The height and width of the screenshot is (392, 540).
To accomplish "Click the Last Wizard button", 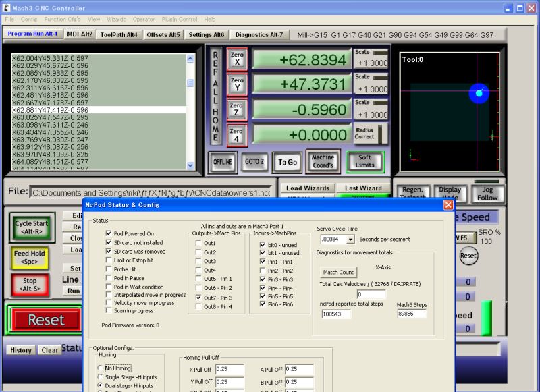I will tap(363, 188).
